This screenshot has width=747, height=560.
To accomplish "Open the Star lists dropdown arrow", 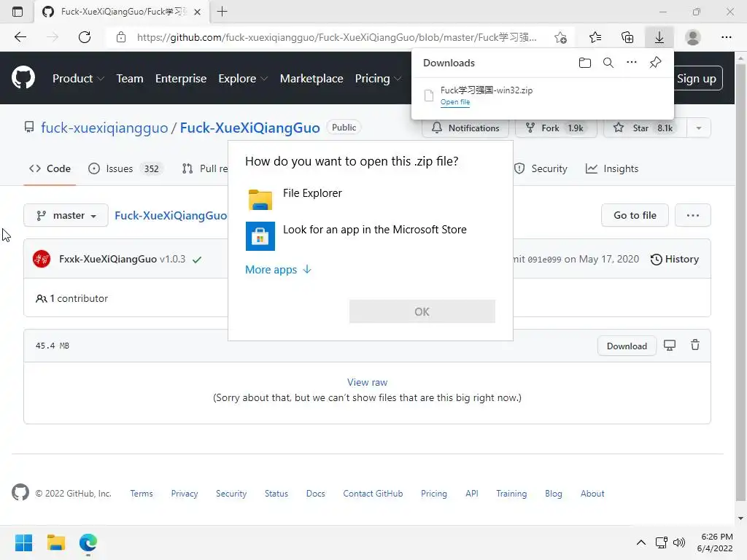I will point(698,128).
